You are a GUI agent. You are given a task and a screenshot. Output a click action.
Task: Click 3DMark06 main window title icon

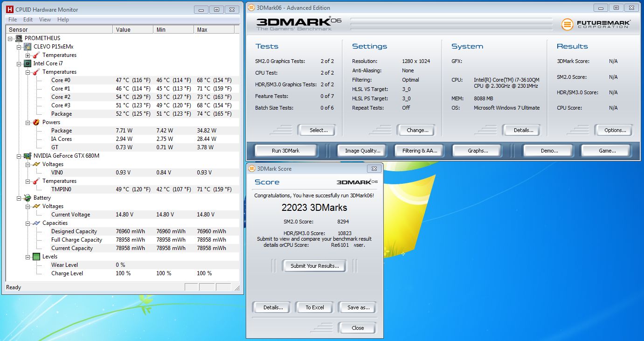click(251, 7)
